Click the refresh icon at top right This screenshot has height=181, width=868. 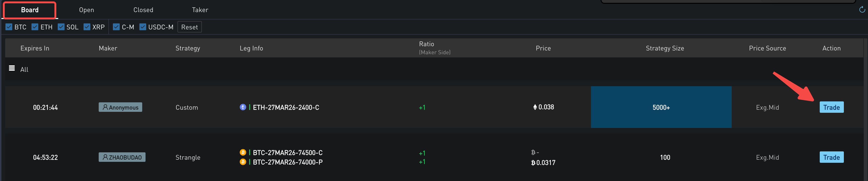pos(862,10)
